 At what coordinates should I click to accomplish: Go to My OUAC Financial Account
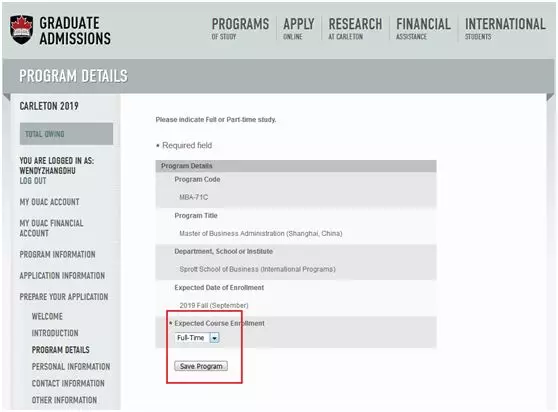(x=51, y=228)
